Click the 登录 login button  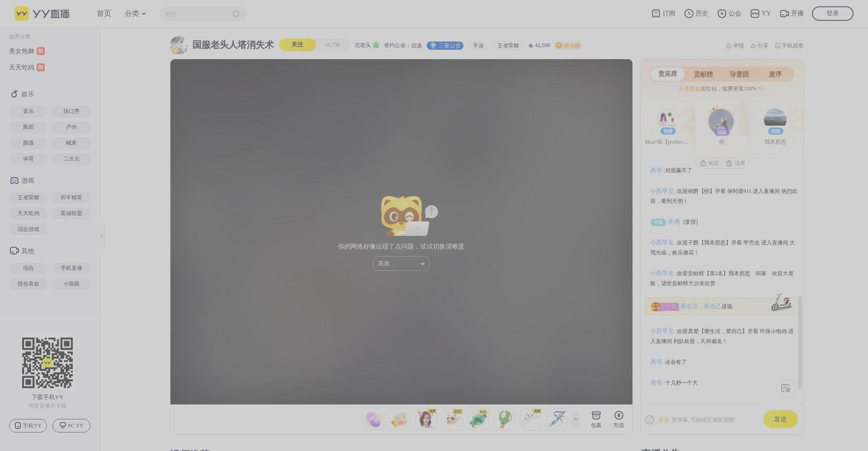[833, 14]
